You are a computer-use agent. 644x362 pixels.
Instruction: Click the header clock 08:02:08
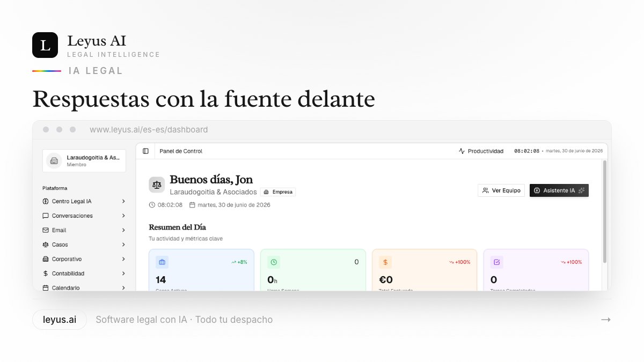pos(526,151)
